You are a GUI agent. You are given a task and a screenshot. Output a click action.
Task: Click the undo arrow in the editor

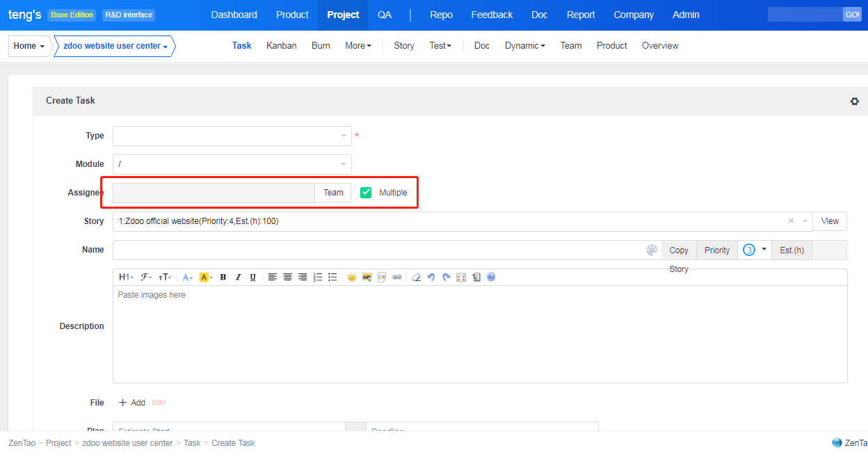coord(431,277)
